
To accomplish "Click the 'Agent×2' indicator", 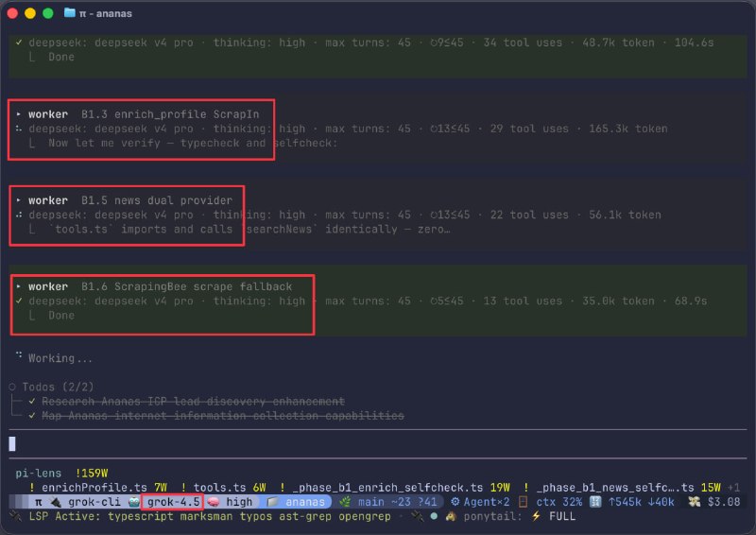I will 487,502.
